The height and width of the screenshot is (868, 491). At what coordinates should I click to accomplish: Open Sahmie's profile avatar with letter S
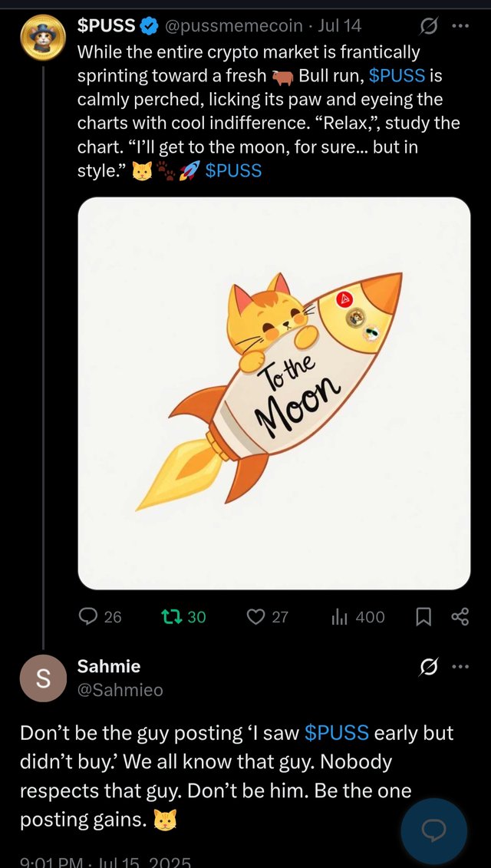coord(43,678)
